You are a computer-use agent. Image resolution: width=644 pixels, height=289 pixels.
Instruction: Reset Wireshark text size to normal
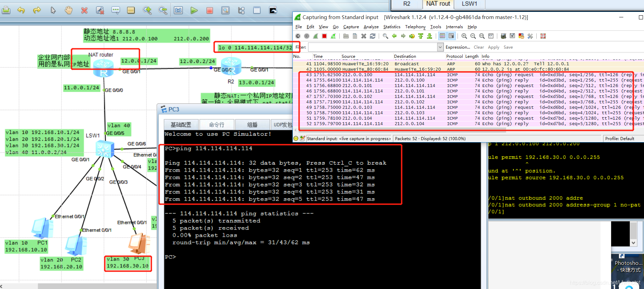(x=482, y=36)
